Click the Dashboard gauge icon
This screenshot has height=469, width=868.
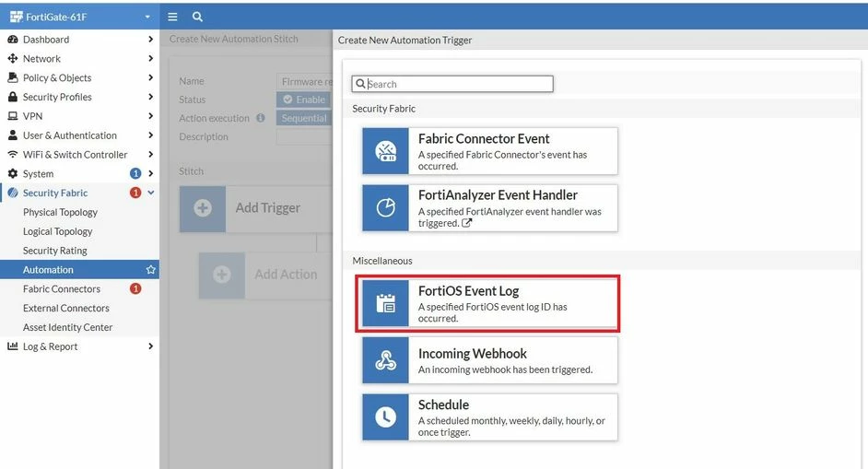click(x=12, y=40)
